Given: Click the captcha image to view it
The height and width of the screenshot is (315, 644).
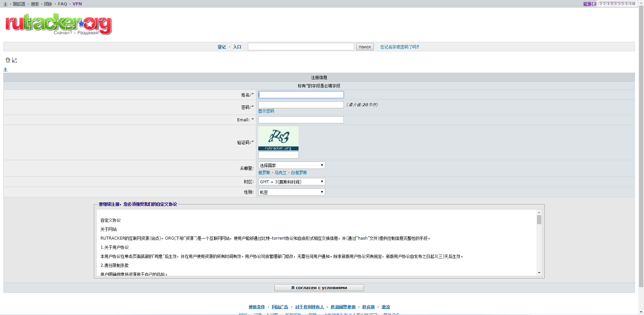Looking at the screenshot, I should point(278,136).
